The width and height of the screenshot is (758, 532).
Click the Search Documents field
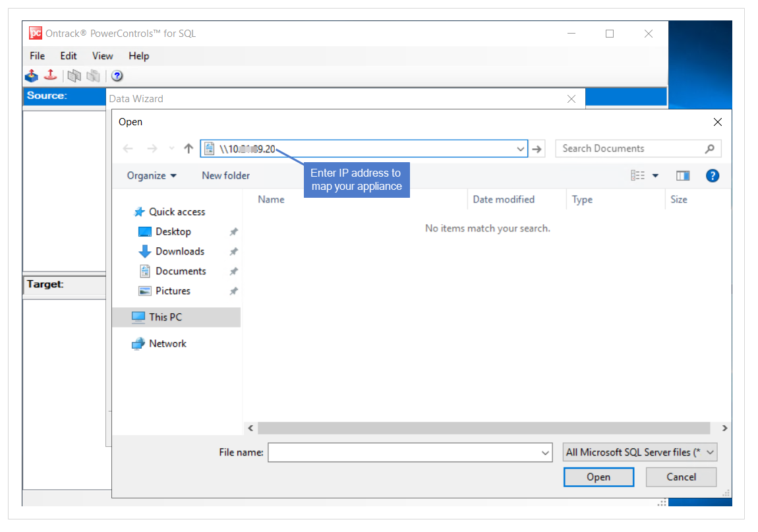pos(638,148)
